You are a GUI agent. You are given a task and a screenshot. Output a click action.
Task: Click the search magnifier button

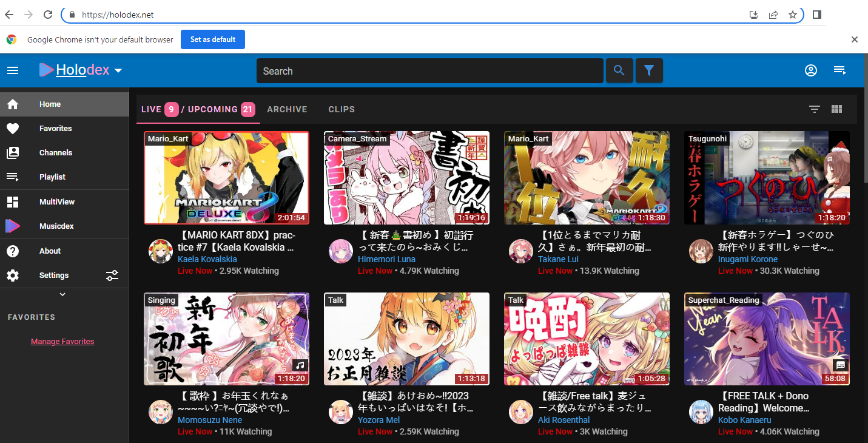pyautogui.click(x=619, y=70)
